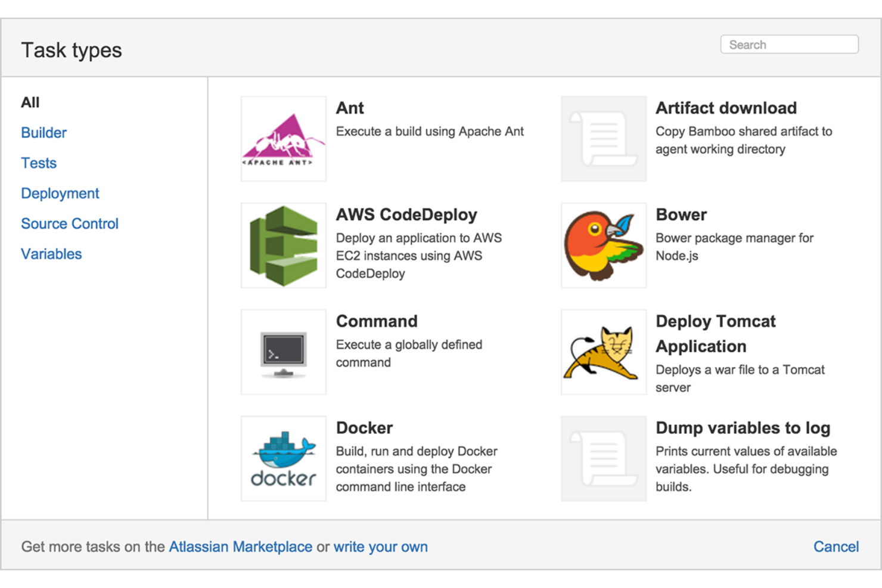Open the Builder task category
Image resolution: width=882 pixels, height=588 pixels.
coord(44,132)
